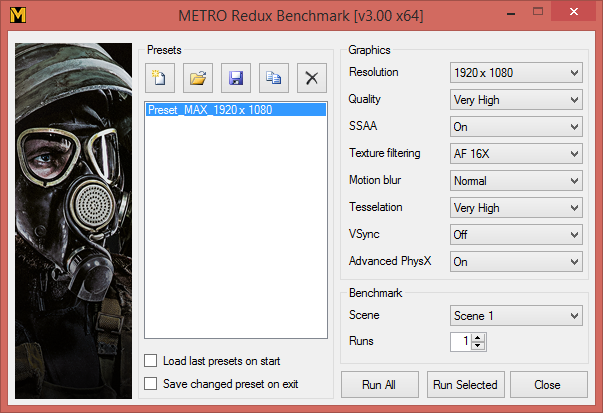The width and height of the screenshot is (603, 413).
Task: Click the Run Selected button
Action: 465,385
